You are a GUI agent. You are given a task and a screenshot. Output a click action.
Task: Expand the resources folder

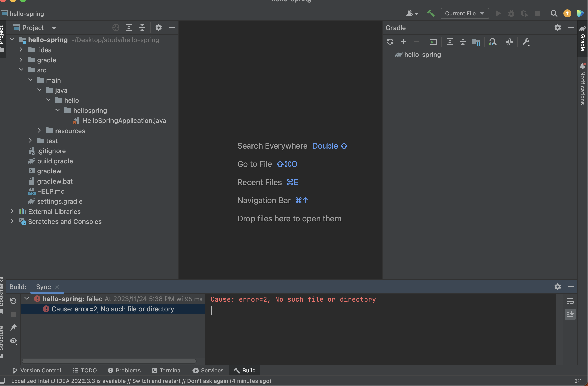[39, 131]
